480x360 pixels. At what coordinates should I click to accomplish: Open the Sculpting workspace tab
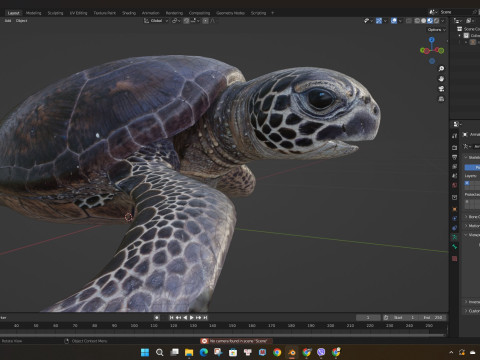(55, 13)
